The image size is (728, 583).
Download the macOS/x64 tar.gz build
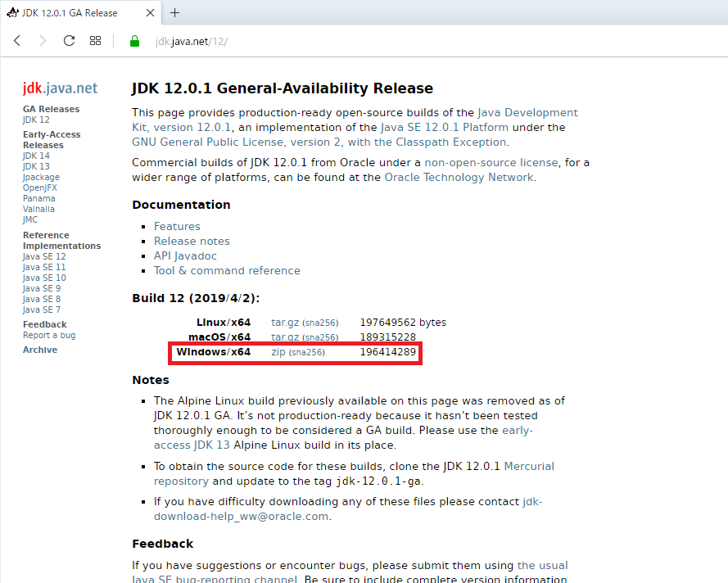pyautogui.click(x=285, y=337)
